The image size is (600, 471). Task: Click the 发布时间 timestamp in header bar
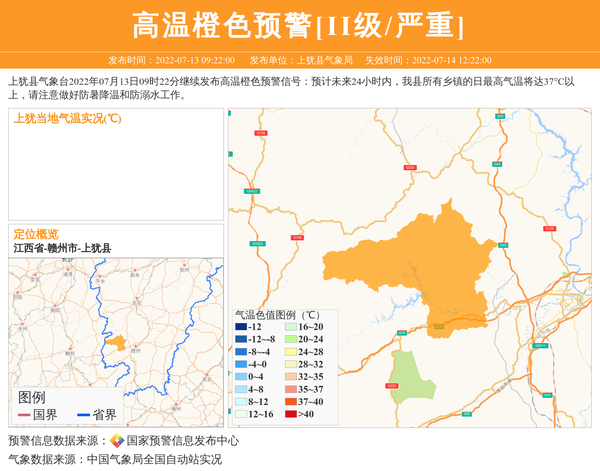click(x=171, y=60)
